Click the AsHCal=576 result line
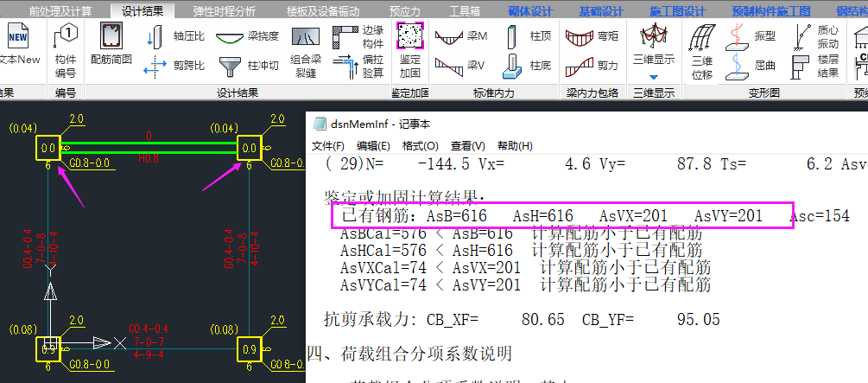The height and width of the screenshot is (383, 868). tap(521, 251)
